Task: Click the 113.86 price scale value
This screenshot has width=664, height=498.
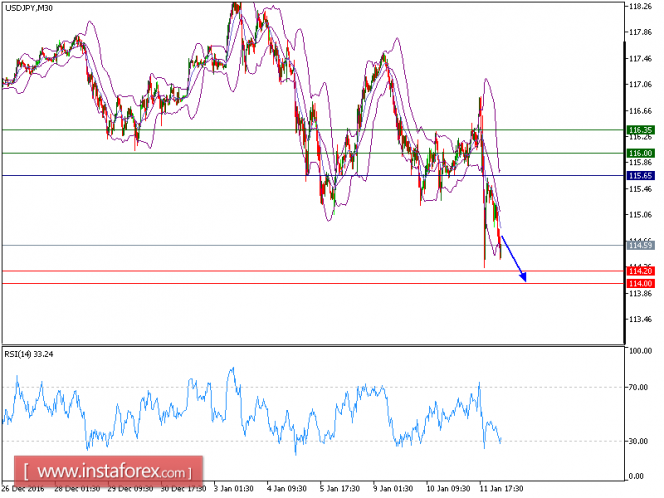Action: coord(640,293)
